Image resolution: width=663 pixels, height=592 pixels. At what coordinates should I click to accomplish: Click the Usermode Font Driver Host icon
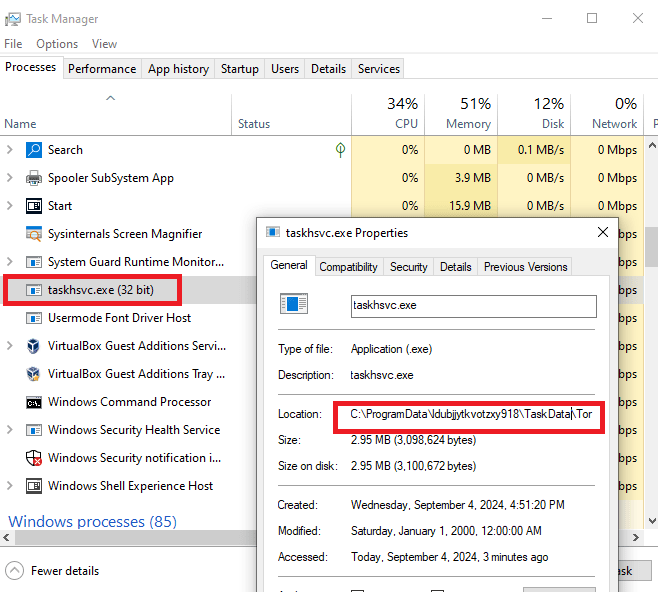click(33, 318)
